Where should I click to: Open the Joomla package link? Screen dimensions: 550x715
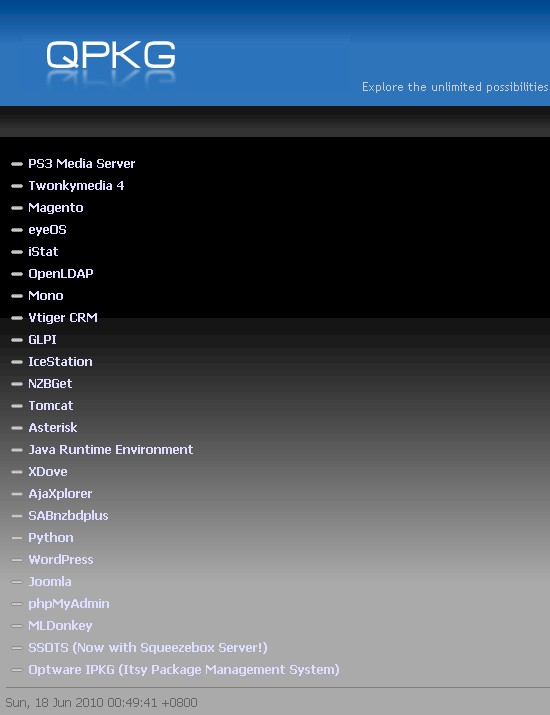[50, 582]
